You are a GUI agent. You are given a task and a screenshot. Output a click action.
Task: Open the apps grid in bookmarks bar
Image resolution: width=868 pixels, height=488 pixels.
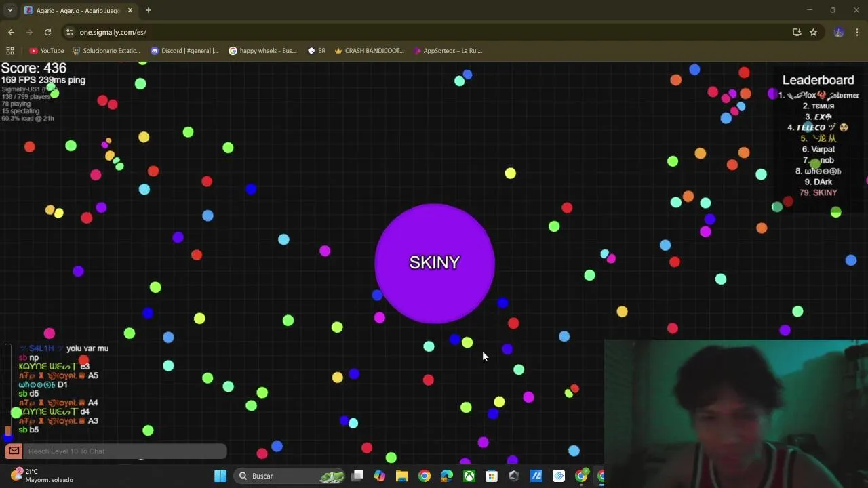pyautogui.click(x=10, y=50)
